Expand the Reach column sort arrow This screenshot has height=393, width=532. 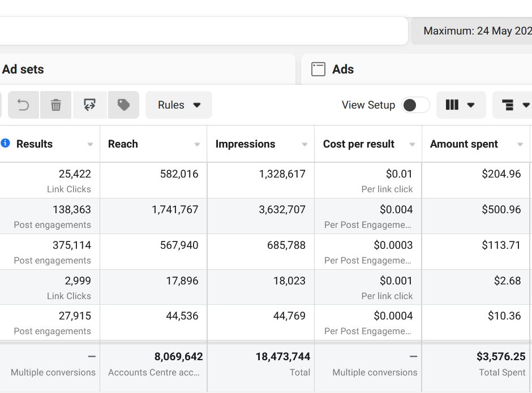tap(197, 145)
